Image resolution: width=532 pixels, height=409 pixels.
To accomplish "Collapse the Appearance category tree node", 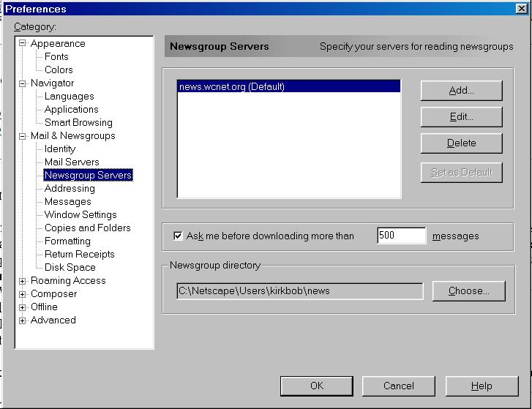I will (x=23, y=44).
